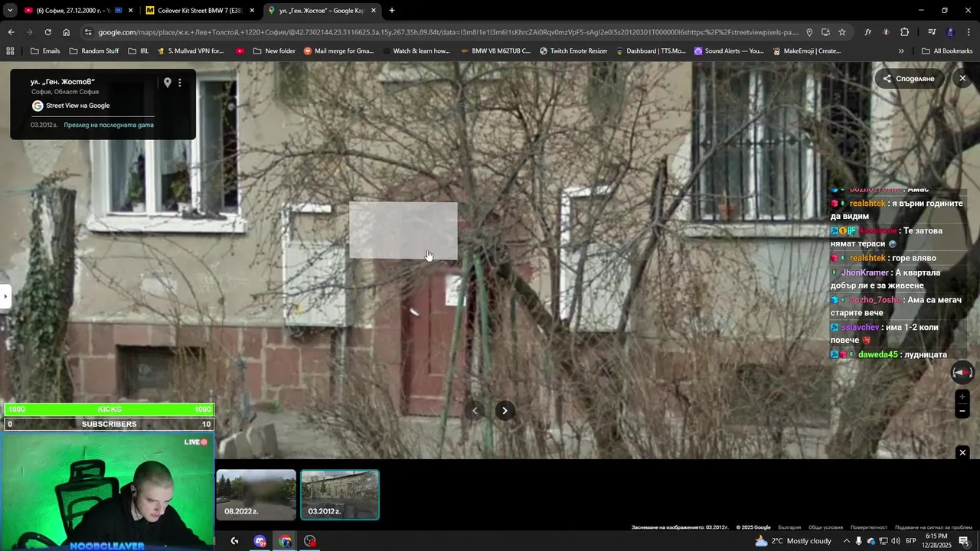Show the overflow bookmarks chevron

coord(901,51)
